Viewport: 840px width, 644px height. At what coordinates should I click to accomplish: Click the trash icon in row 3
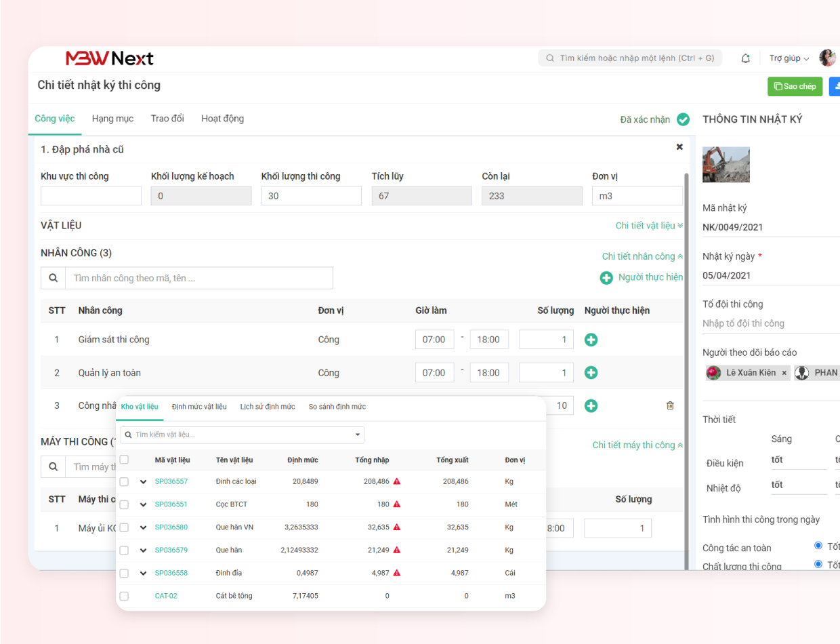pos(670,405)
